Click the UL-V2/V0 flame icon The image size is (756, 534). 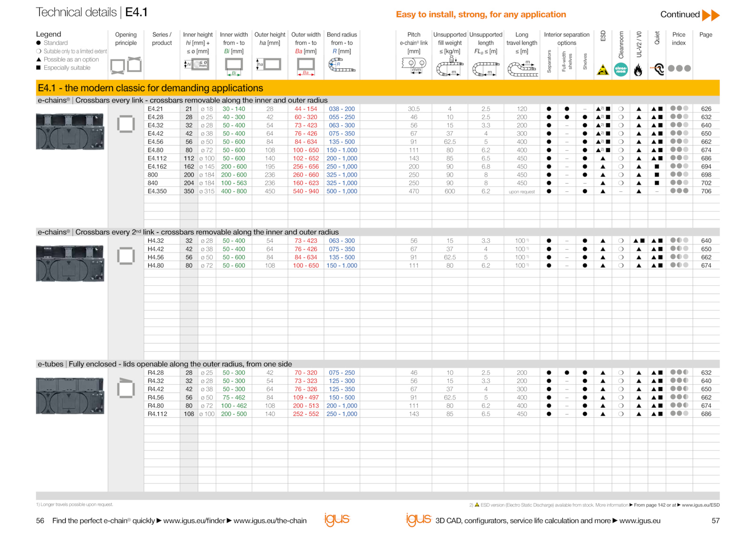click(638, 70)
